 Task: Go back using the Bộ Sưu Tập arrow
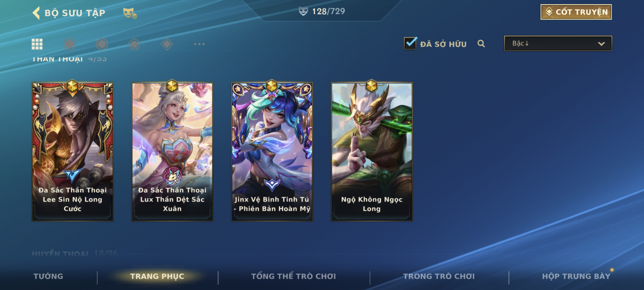(x=36, y=13)
